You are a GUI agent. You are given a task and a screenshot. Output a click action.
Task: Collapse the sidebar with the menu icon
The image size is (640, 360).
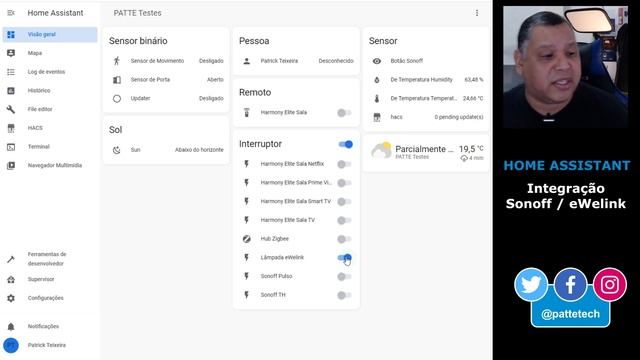click(11, 13)
